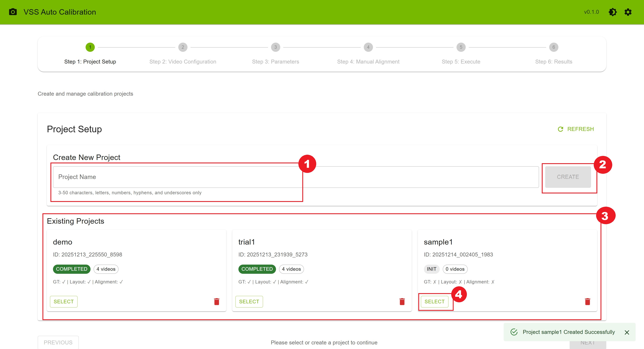644x349 pixels.
Task: Delete the sample1 project via trash icon
Action: (587, 301)
